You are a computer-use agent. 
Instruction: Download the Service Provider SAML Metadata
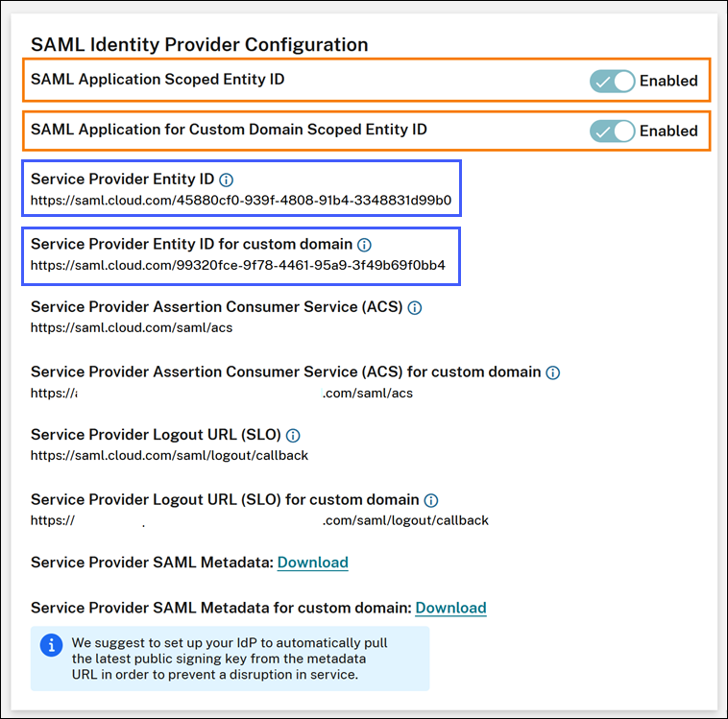pos(312,563)
